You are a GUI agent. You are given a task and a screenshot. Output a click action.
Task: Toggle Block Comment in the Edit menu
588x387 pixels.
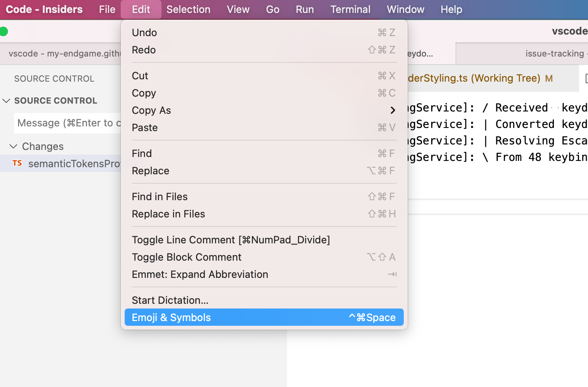(x=187, y=257)
